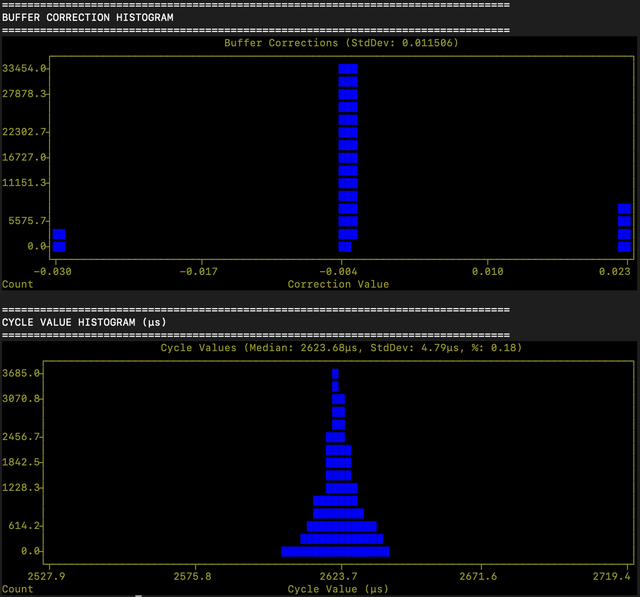Click the 2456.7 count axis label
This screenshot has width=640, height=597.
[21, 437]
